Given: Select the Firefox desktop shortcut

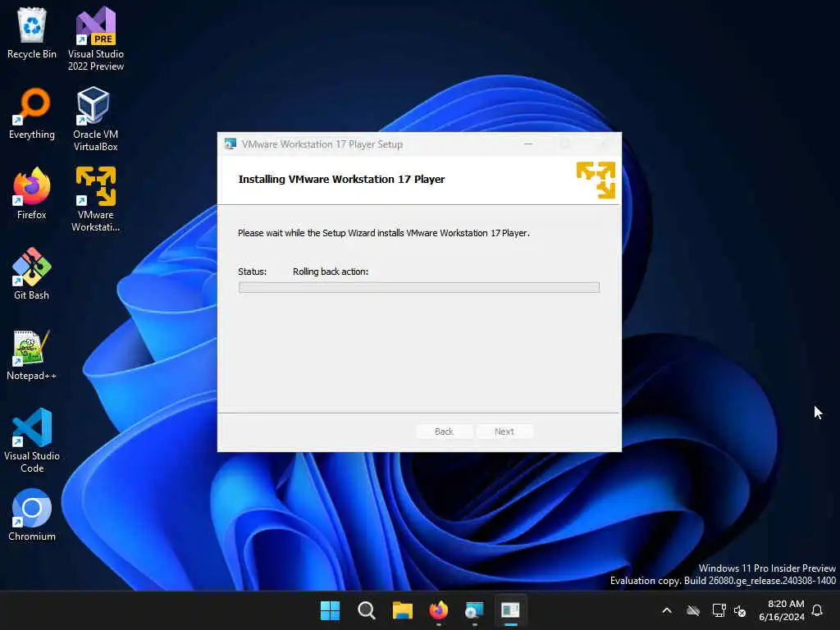Looking at the screenshot, I should pos(32,194).
